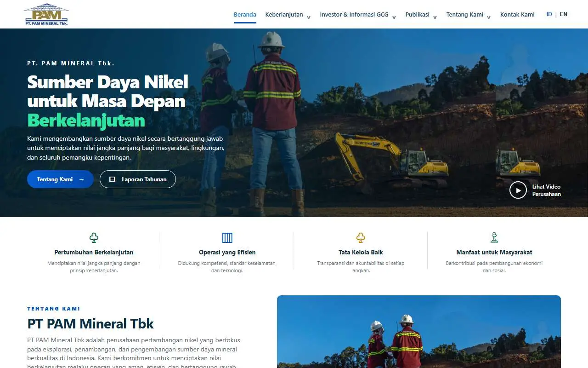The image size is (588, 368).
Task: Click the workers photo beside PT PAM Mineral Tbk heading
Action: [x=419, y=332]
